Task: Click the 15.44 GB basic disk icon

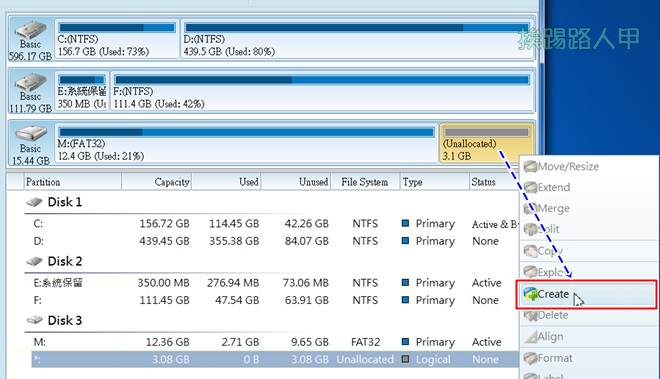Action: [x=30, y=134]
